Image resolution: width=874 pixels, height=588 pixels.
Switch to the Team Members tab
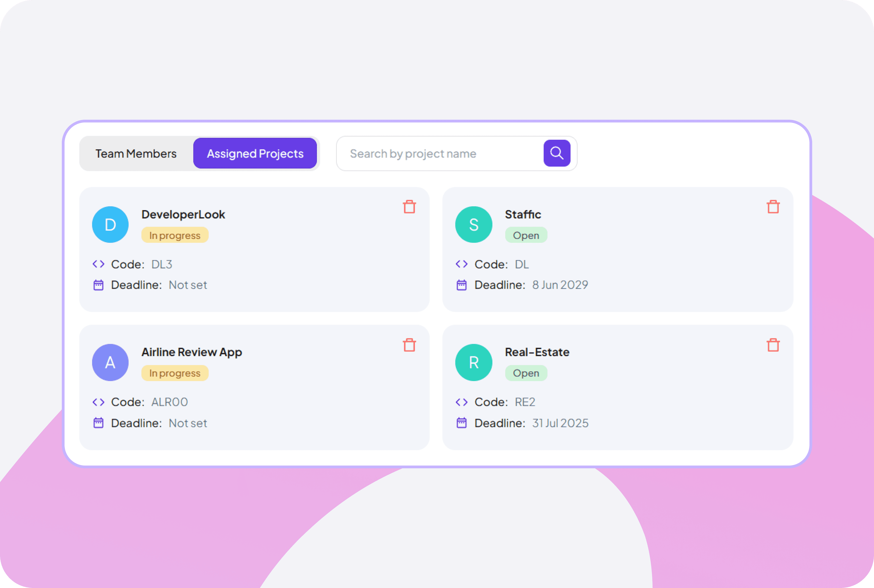136,153
